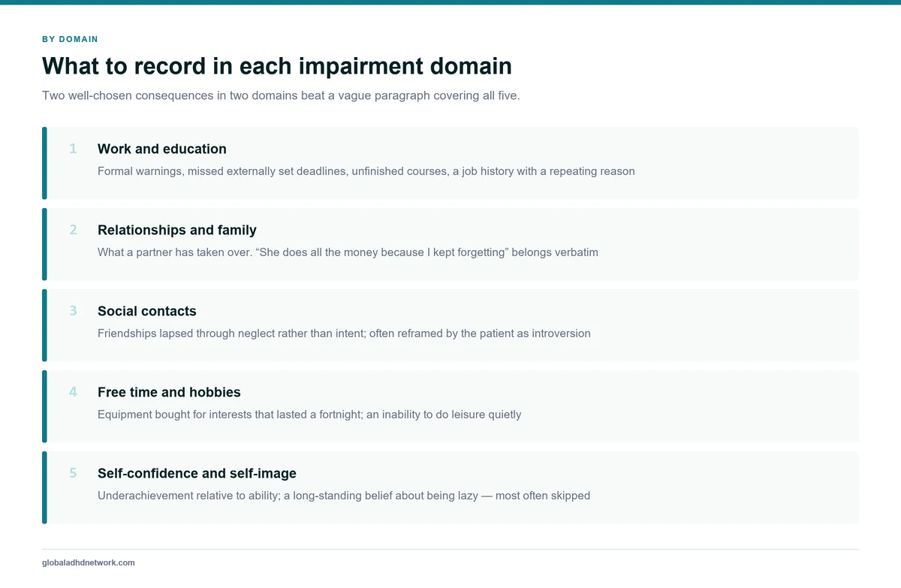The height and width of the screenshot is (588, 901).
Task: Click number 2 beside Relationships and family
Action: tap(73, 230)
